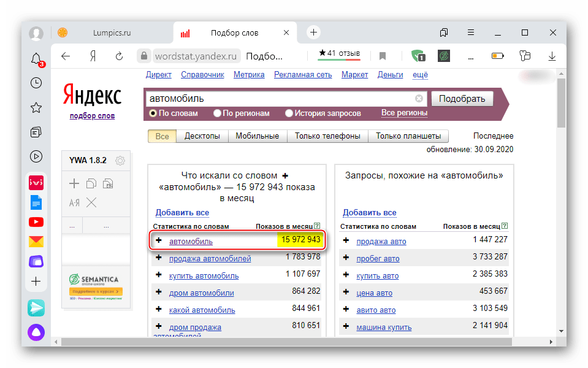Open the documents app in sidebar
Viewport: 588px width, 368px height.
[x=36, y=202]
